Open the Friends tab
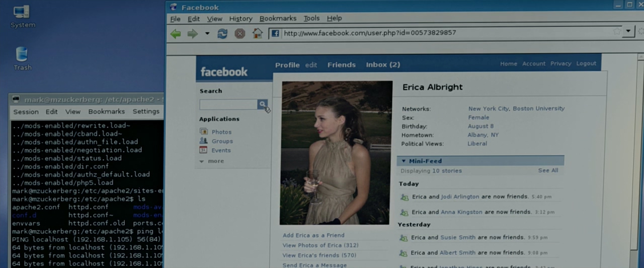Viewport: 644px width, 268px height. click(342, 65)
